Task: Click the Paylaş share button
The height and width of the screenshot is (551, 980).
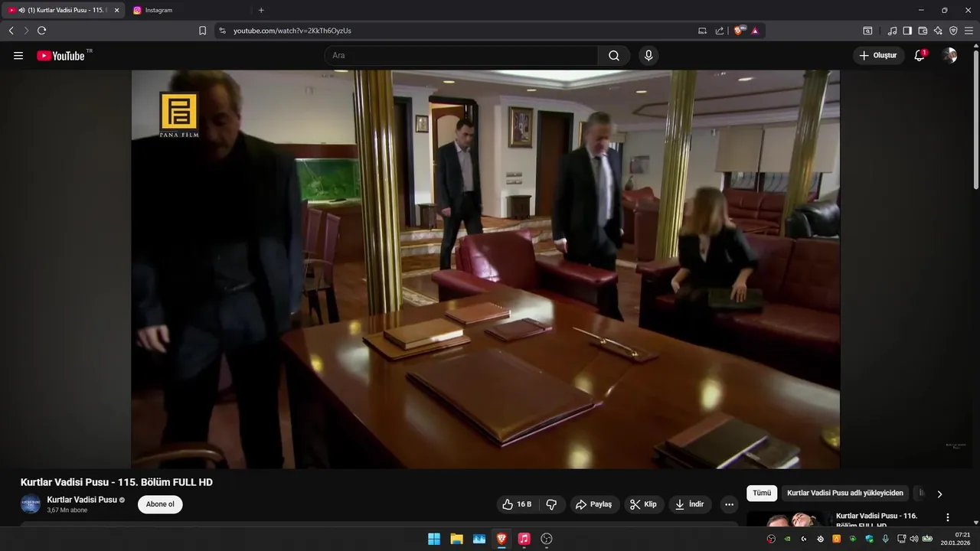Action: point(593,504)
